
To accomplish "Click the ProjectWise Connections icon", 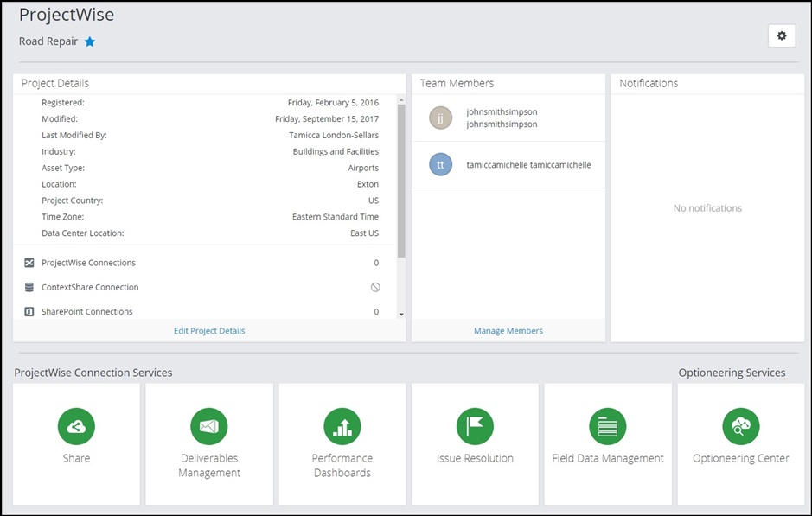I will tap(29, 263).
